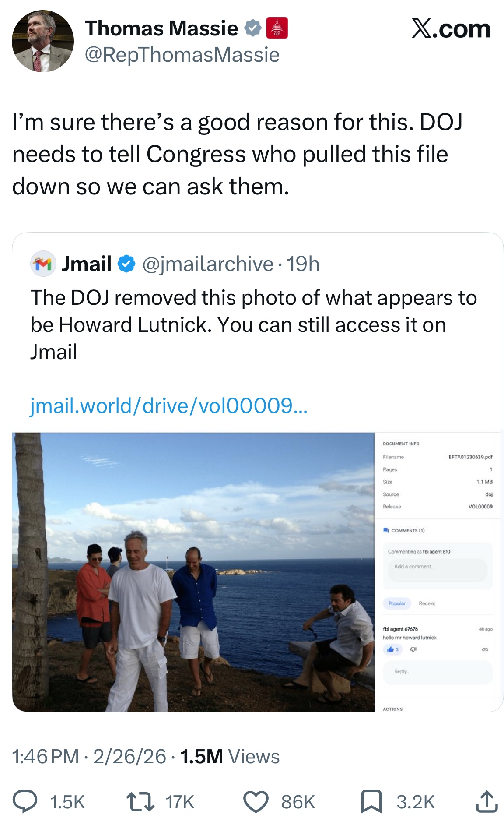Tap the reply speech bubble icon
Viewport: 504px width, 825px height.
[x=24, y=802]
